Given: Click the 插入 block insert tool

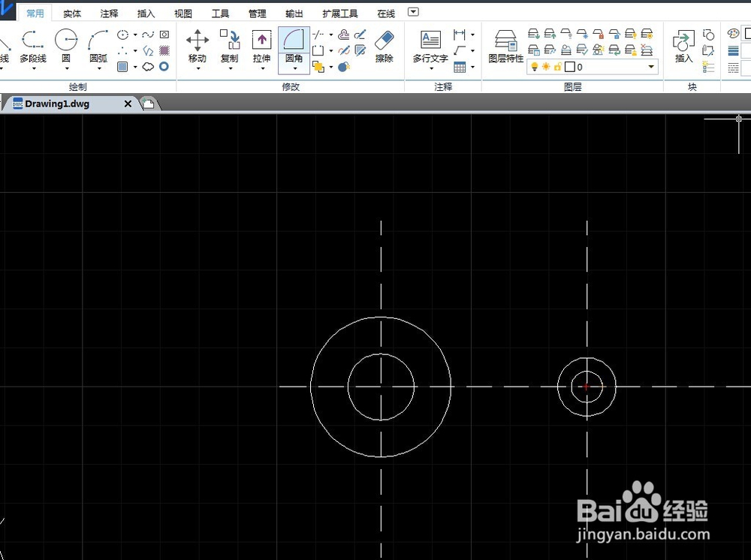Looking at the screenshot, I should [683, 47].
